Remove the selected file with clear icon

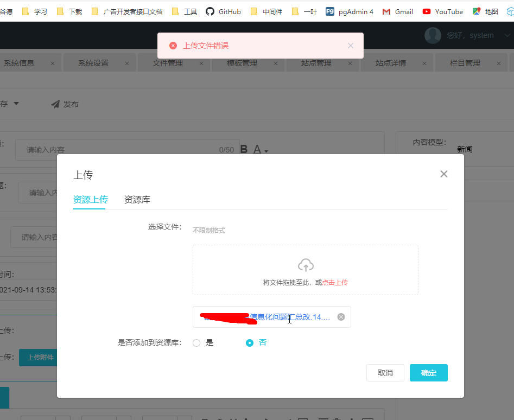click(341, 317)
